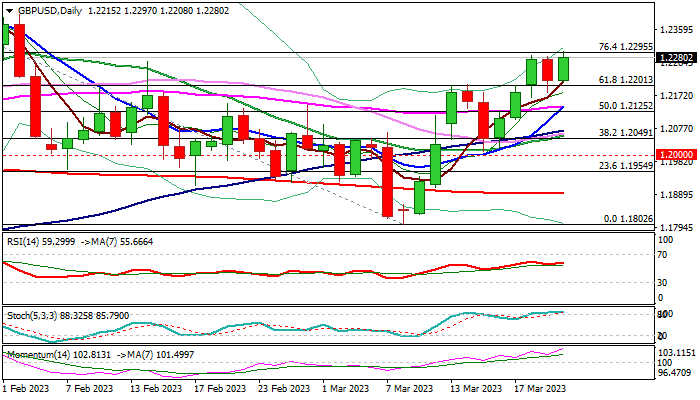Select the 61.8 1.22013 Fibonacci label

pyautogui.click(x=625, y=79)
